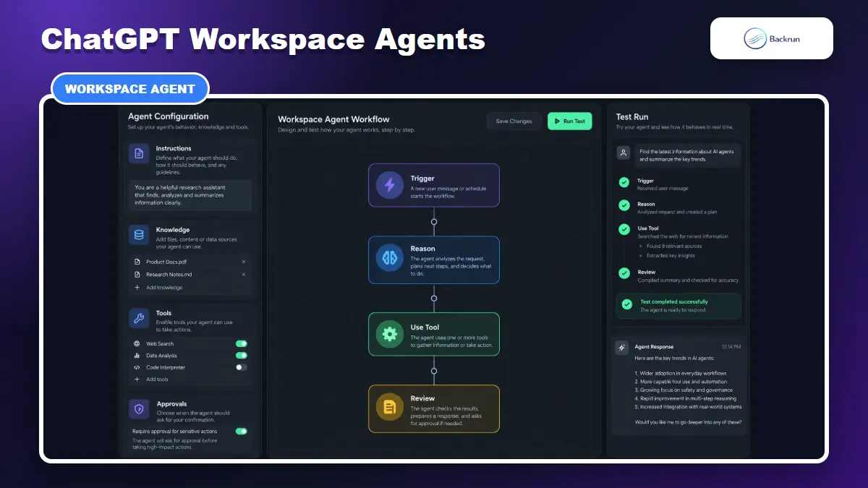Viewport: 868px width, 488px height.
Task: Click 'Found 8 relevant sources' sub-step
Action: 674,246
